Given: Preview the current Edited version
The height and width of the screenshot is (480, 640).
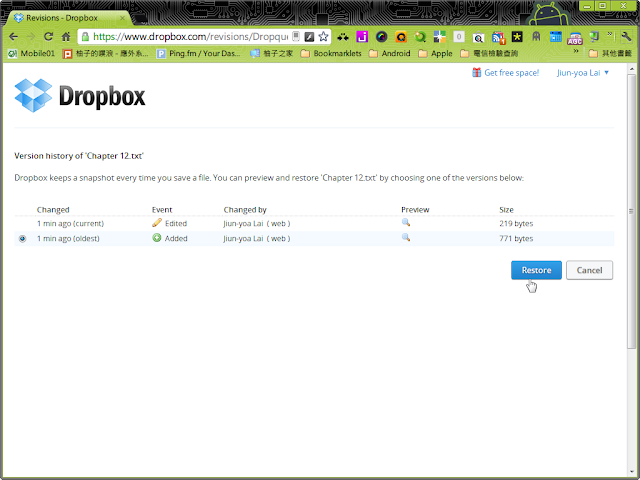Looking at the screenshot, I should pyautogui.click(x=406, y=222).
